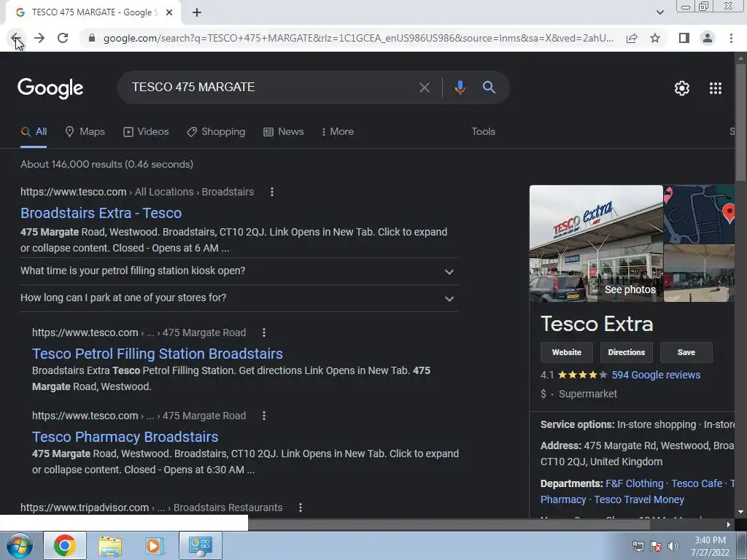Open the Chrome profile avatar
Viewport: 747px width, 560px height.
[x=708, y=38]
